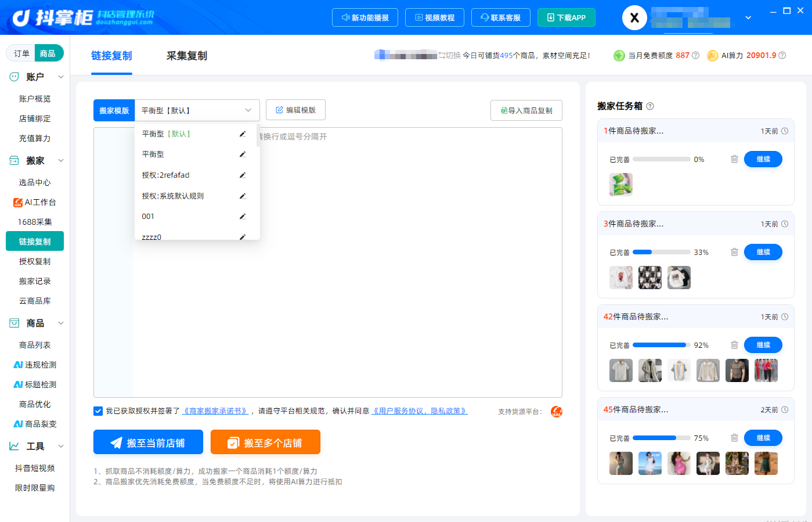This screenshot has width=812, height=522.
Task: Click the 编辑模版 button
Action: pyautogui.click(x=295, y=110)
